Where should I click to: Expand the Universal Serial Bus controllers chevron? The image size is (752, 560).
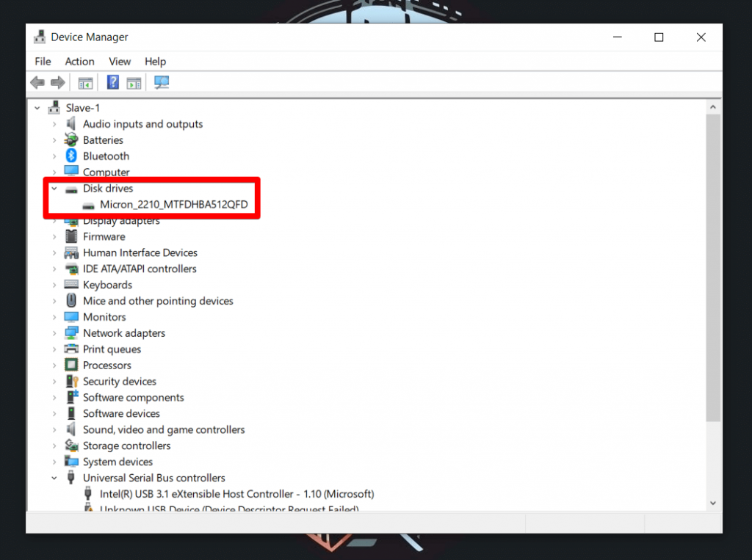[x=54, y=477]
